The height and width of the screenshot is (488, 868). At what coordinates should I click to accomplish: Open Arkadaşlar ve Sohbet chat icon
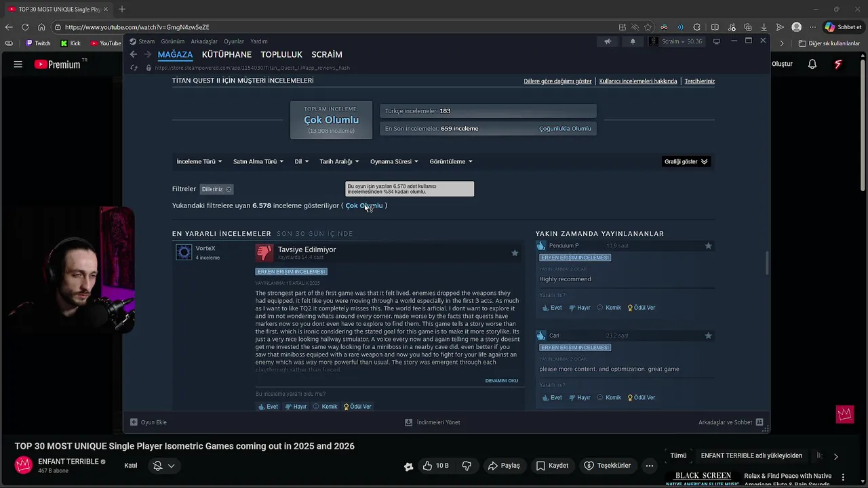click(759, 422)
